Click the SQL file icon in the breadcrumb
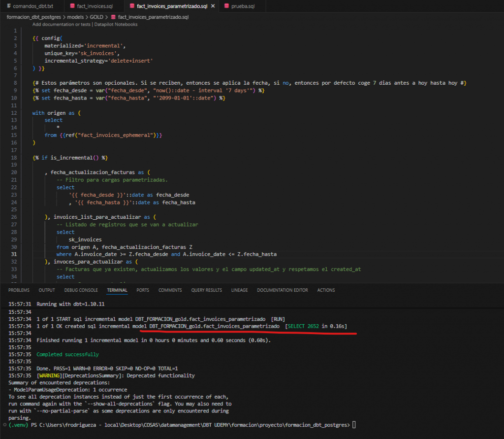This screenshot has height=439, width=504. point(114,17)
